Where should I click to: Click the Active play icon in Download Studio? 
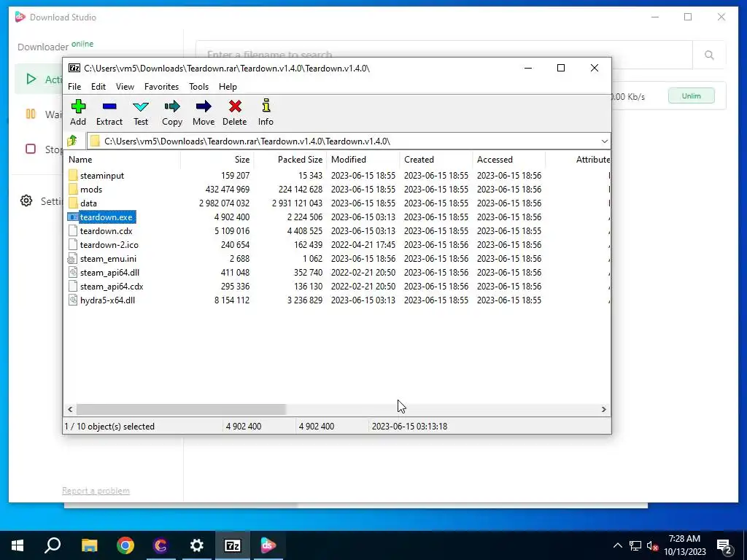31,79
